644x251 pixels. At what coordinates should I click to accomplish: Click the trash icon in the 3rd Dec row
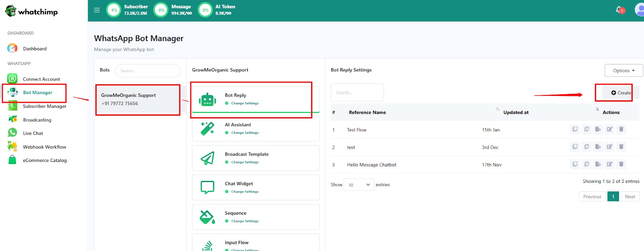[621, 147]
